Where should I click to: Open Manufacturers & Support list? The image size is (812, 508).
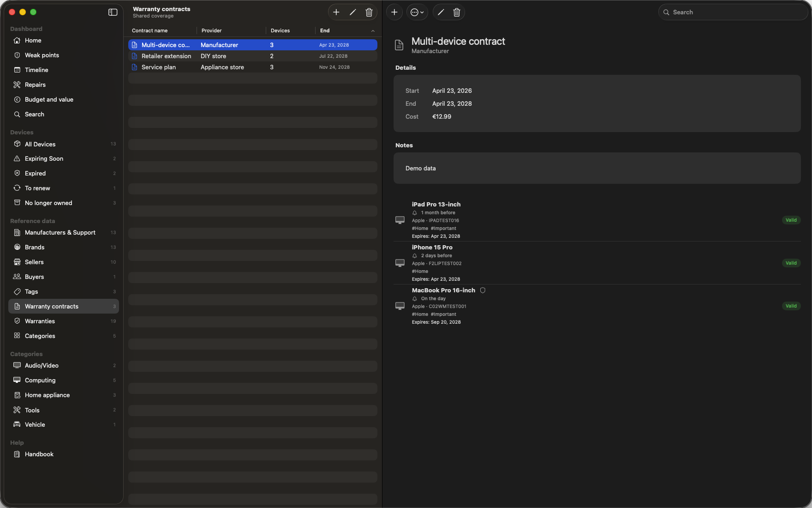coord(64,233)
